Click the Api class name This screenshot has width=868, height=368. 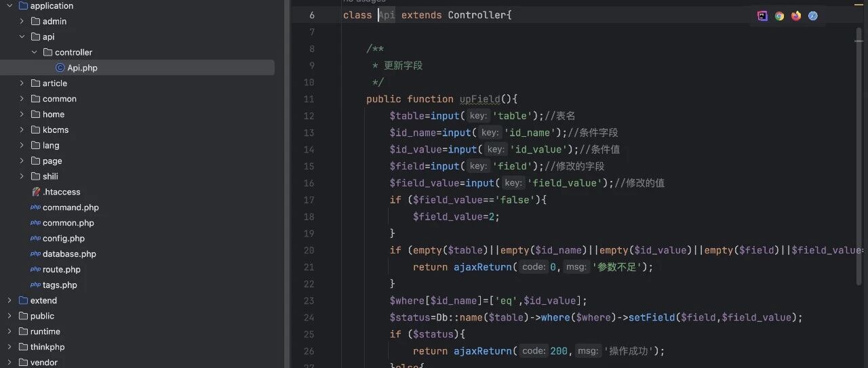click(387, 15)
